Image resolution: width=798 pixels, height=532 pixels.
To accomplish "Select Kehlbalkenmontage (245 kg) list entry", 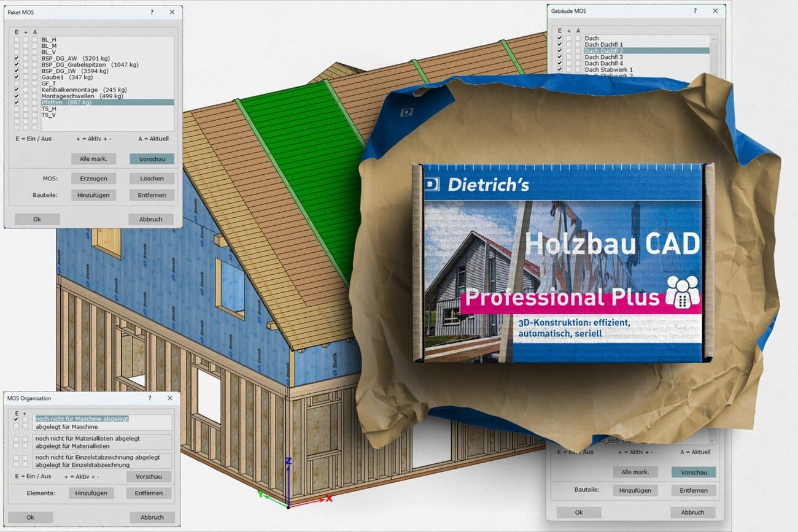I will click(x=107, y=90).
